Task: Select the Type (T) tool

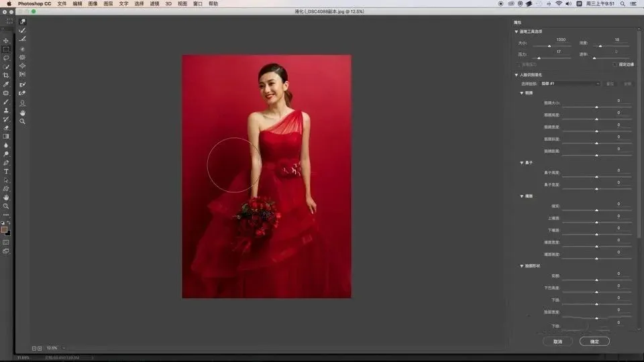Action: click(6, 172)
